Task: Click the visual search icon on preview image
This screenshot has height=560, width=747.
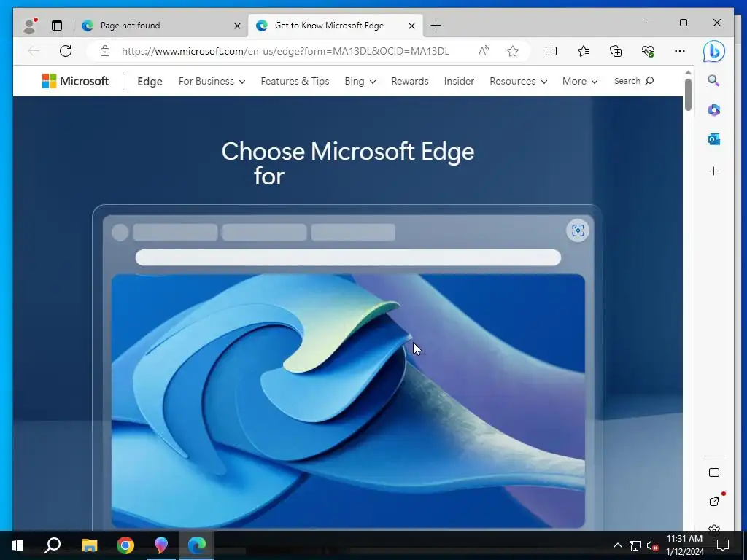Action: pyautogui.click(x=578, y=230)
